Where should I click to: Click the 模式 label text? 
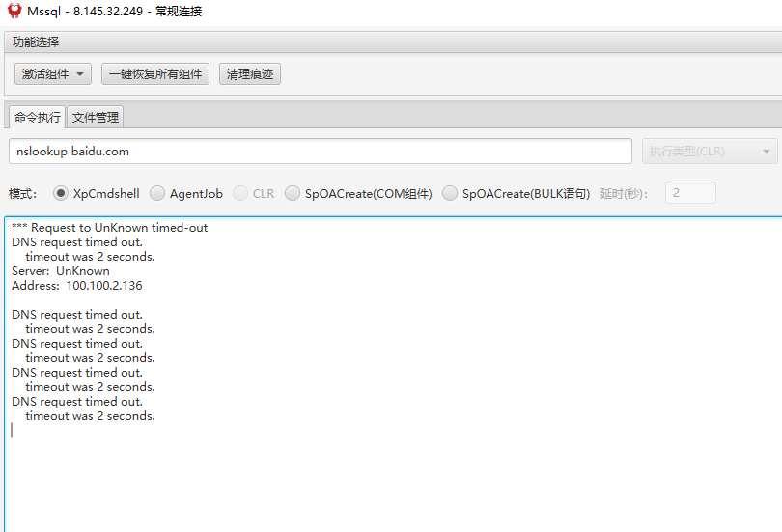[22, 194]
